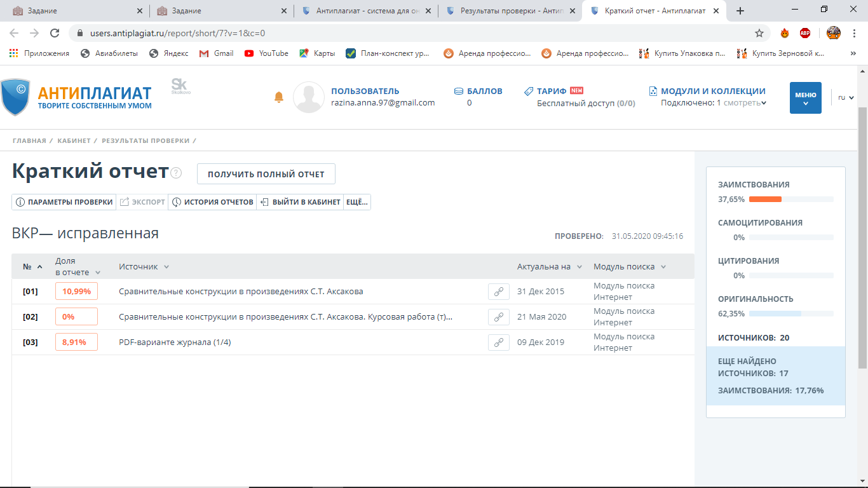Click ПОЛУЧИТЬ ПОЛНЫЙ ОТЧЕТ button

click(266, 174)
